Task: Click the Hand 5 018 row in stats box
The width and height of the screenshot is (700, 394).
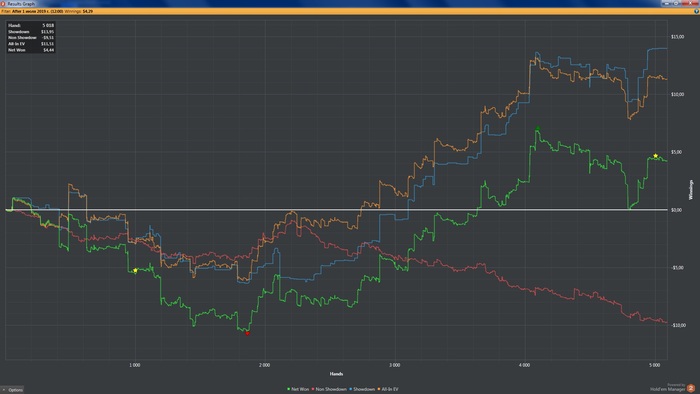Action: point(31,25)
